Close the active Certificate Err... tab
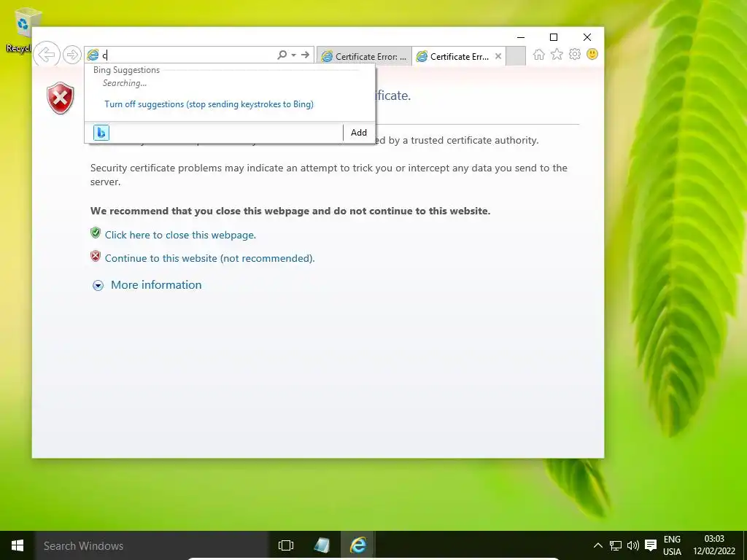 498,56
